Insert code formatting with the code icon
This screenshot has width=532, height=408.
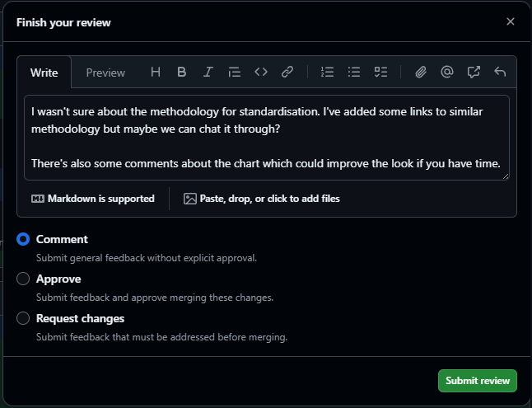click(261, 73)
